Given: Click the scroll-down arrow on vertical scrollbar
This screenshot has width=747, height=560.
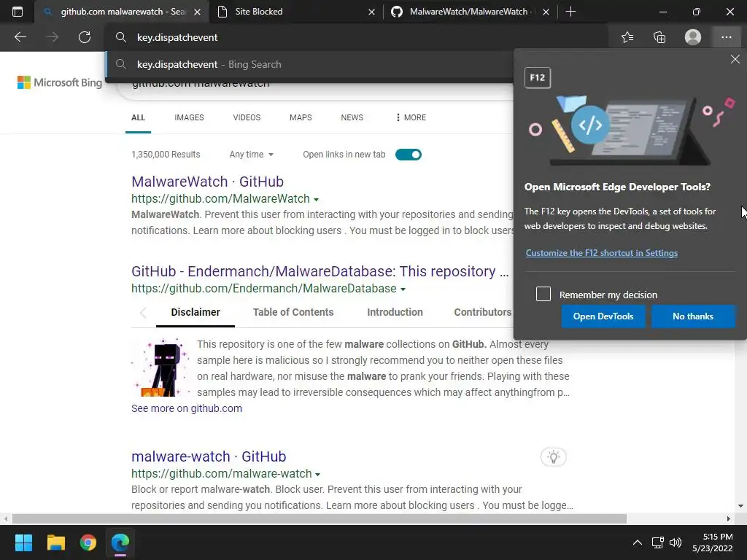Looking at the screenshot, I should click(x=740, y=506).
